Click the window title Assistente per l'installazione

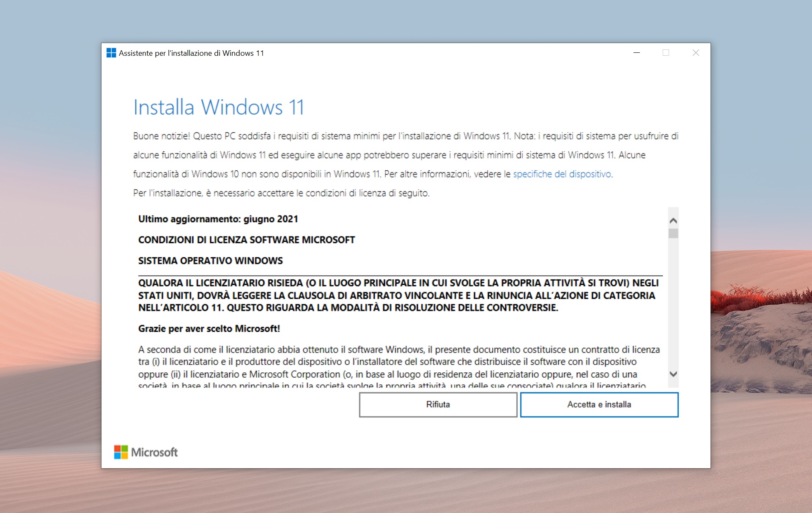pos(191,53)
